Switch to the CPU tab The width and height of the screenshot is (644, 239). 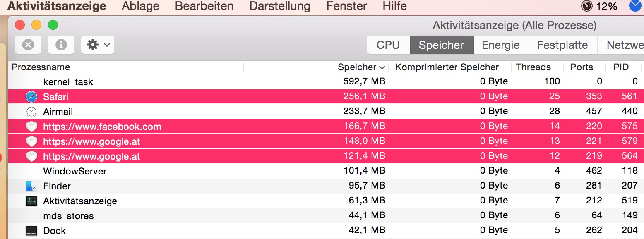388,45
